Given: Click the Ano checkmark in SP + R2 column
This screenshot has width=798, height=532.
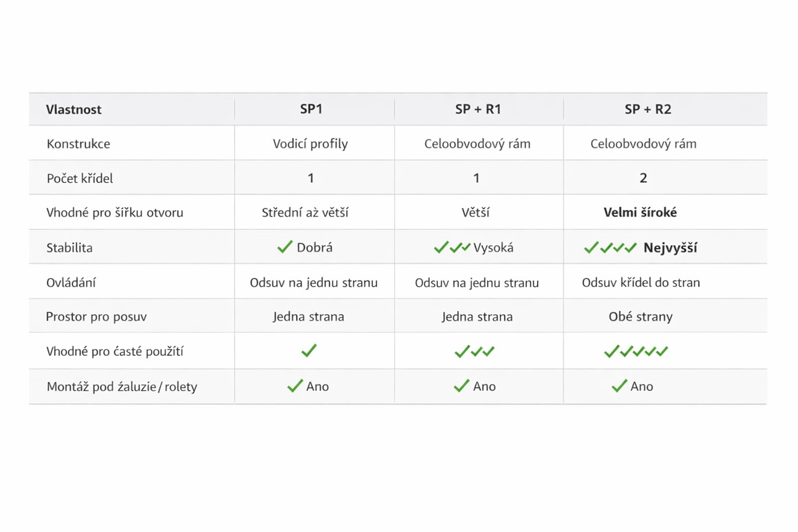Looking at the screenshot, I should pyautogui.click(x=619, y=386).
